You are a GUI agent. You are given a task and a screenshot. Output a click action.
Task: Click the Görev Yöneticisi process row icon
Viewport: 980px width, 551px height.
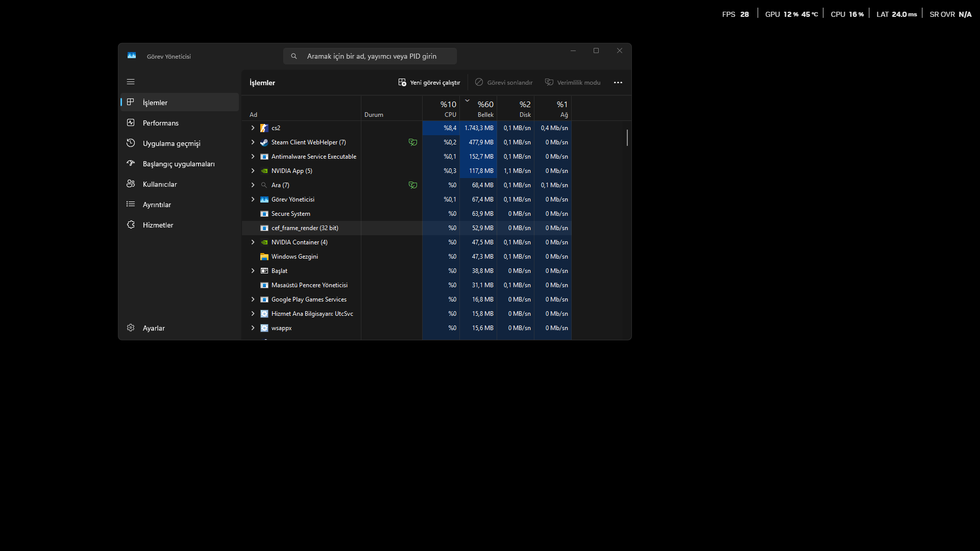point(264,199)
